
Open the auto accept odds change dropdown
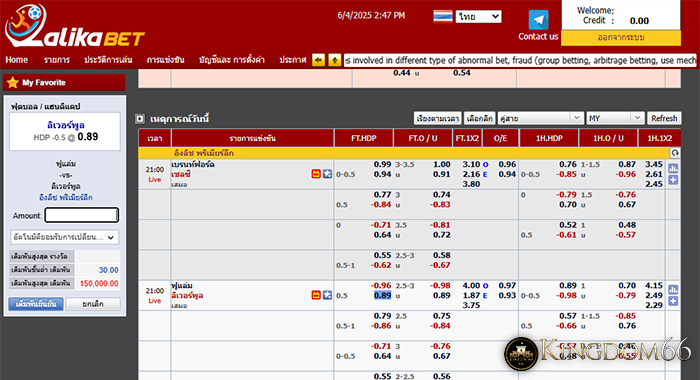point(64,237)
